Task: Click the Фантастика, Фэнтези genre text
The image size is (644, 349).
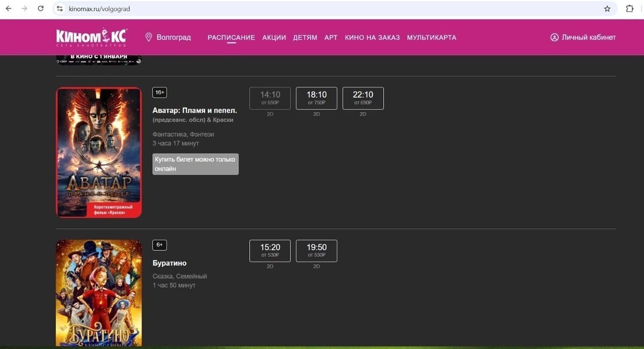Action: pyautogui.click(x=183, y=134)
